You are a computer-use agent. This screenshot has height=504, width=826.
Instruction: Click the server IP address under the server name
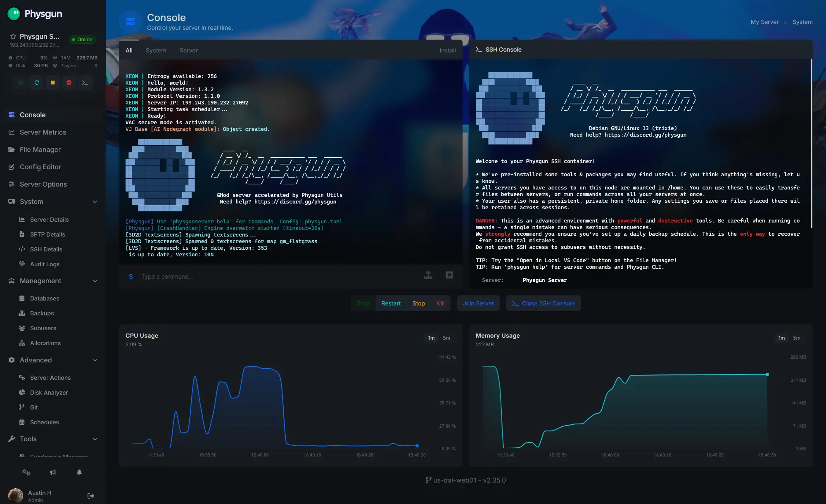(35, 45)
